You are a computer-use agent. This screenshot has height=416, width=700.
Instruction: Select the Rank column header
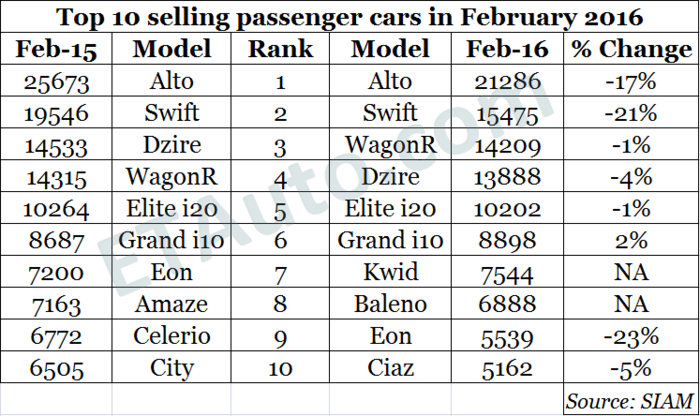point(280,50)
